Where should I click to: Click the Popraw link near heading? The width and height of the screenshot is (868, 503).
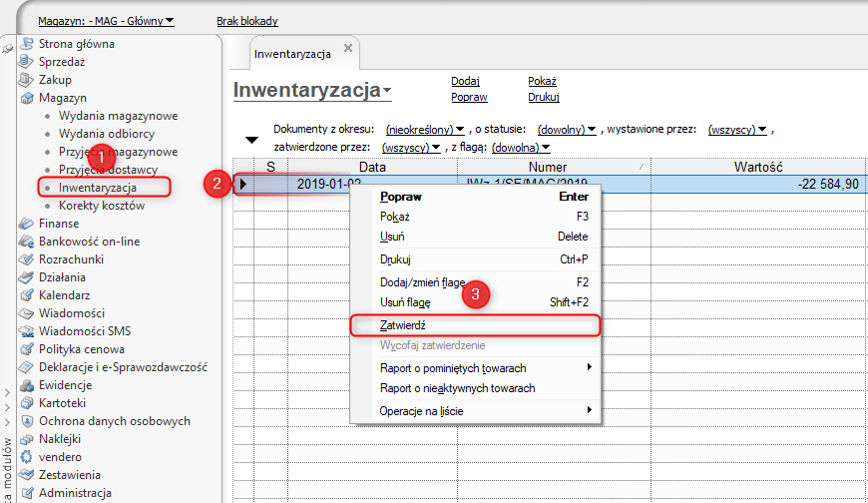coord(469,97)
